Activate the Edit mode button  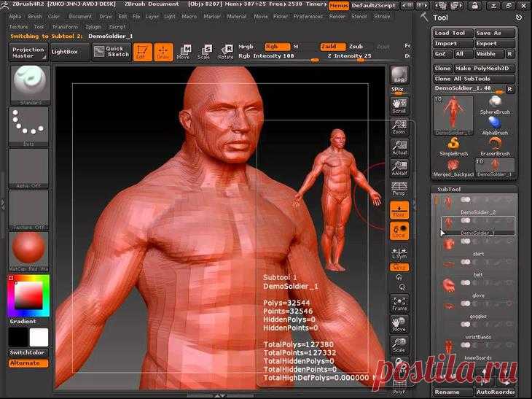tap(142, 52)
